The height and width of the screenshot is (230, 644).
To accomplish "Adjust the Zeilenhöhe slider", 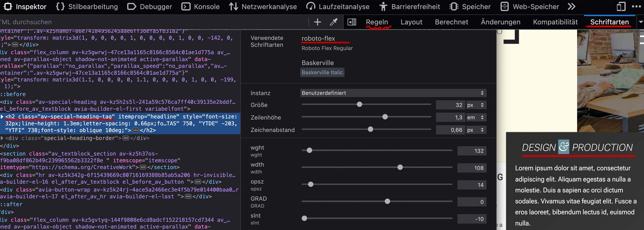I will 366,117.
